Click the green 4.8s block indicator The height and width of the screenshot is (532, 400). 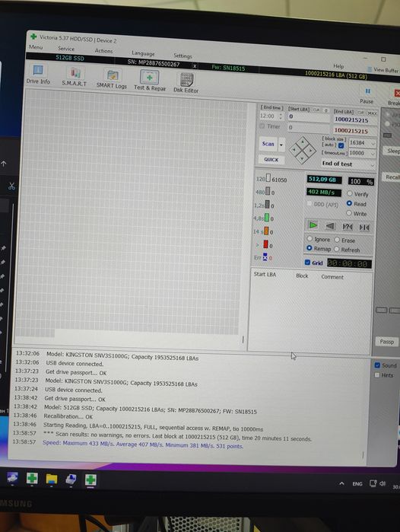click(x=267, y=218)
